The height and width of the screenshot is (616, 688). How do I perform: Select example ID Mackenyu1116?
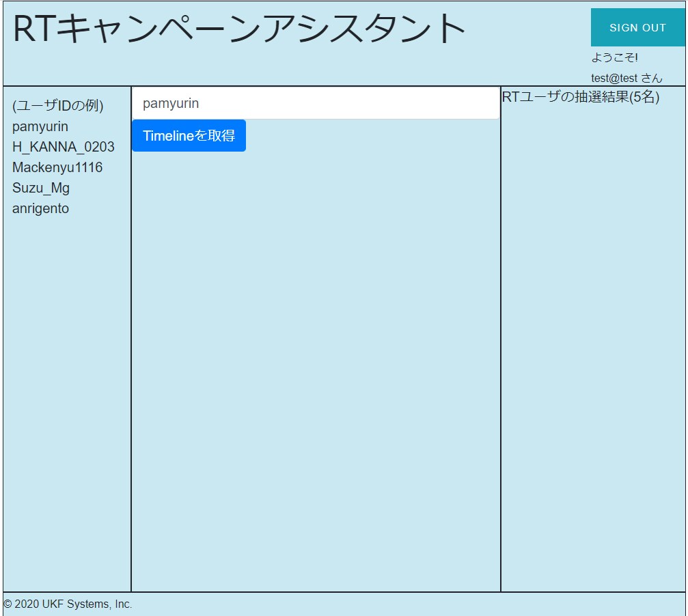tap(57, 167)
